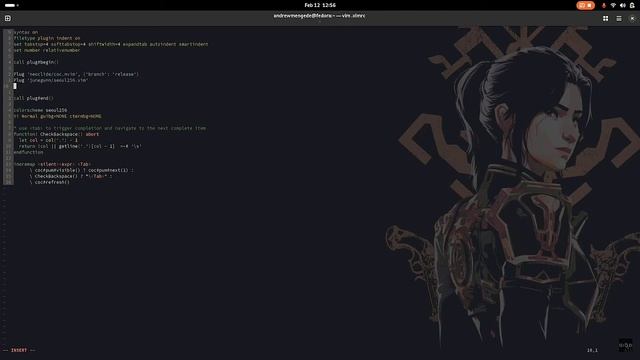Open a new terminal tab
Screen dimensions: 640x360
(8, 18)
